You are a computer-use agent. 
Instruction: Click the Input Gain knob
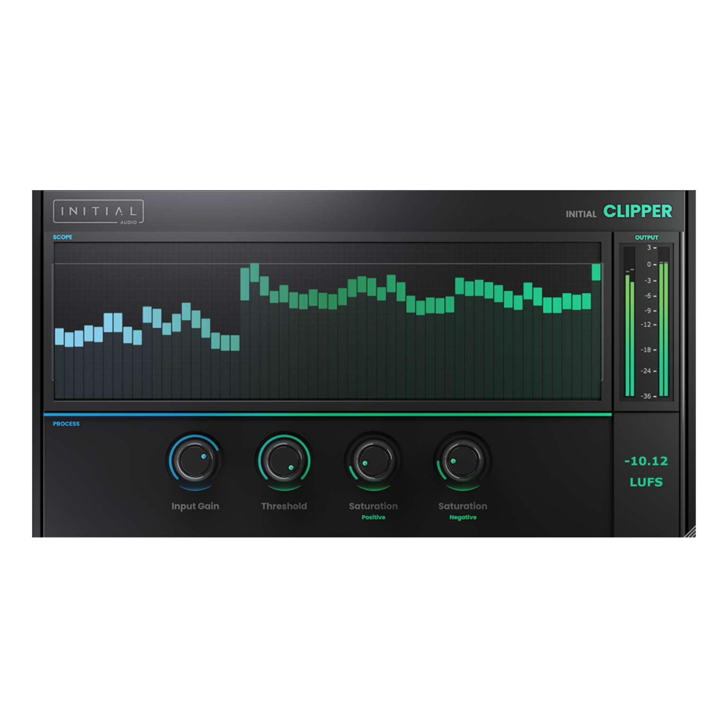click(195, 460)
